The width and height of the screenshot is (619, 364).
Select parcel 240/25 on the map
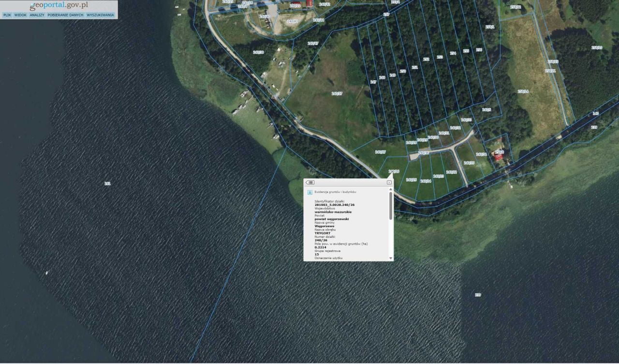pos(411,180)
